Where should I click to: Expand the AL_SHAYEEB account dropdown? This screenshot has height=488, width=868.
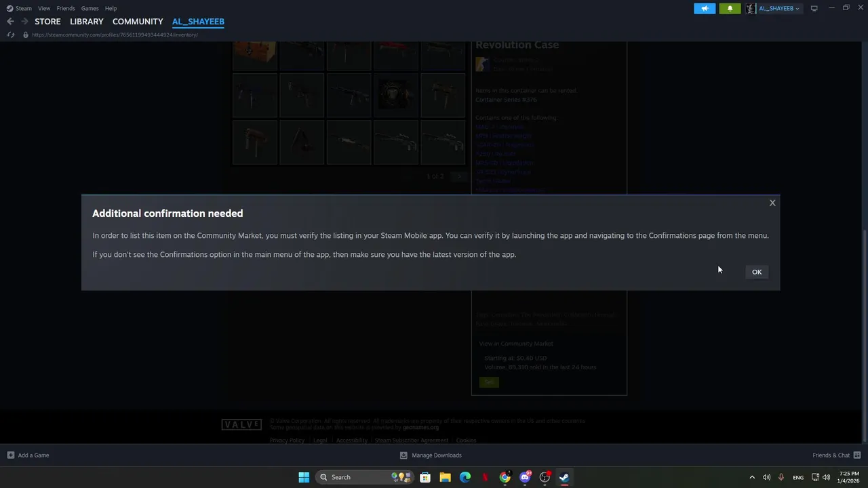coord(778,8)
